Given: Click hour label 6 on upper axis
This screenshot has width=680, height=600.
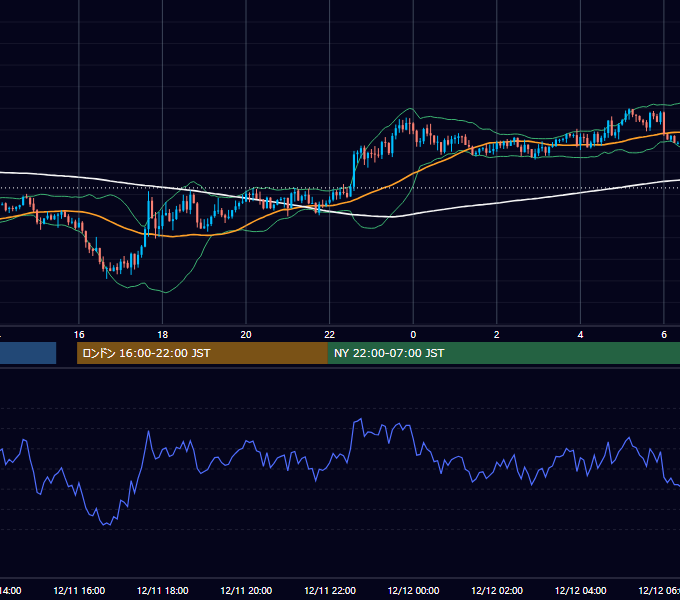Looking at the screenshot, I should click(664, 335).
